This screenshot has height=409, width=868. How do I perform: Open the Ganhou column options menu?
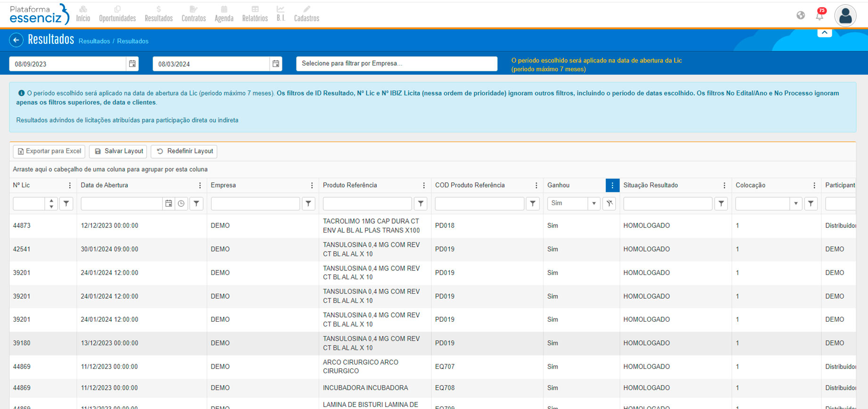point(612,185)
